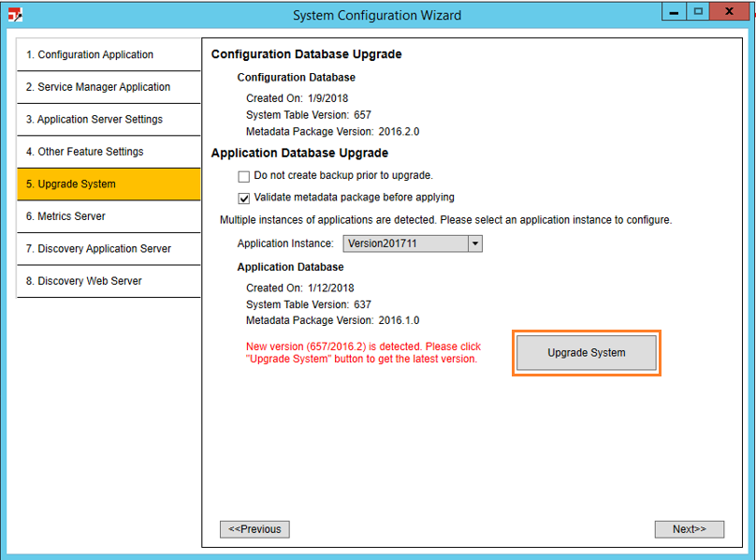Expand the Application Instance dropdown
This screenshot has height=560, width=756.
474,243
